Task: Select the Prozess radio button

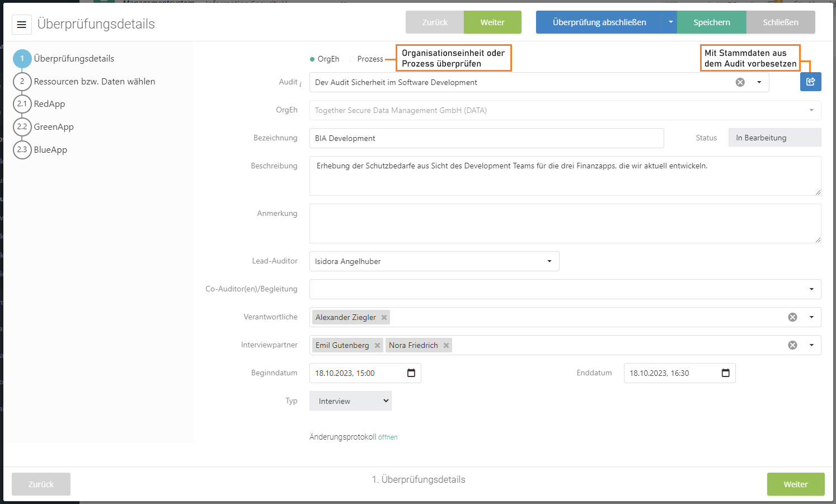Action: pyautogui.click(x=352, y=59)
